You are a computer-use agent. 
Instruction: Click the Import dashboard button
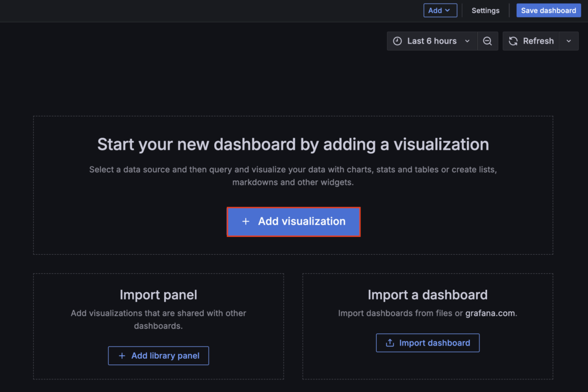point(428,343)
